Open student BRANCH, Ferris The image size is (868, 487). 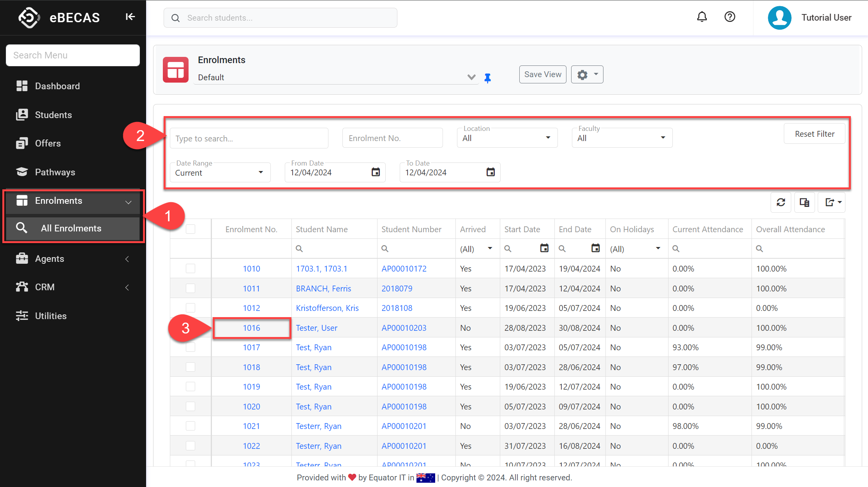click(323, 289)
